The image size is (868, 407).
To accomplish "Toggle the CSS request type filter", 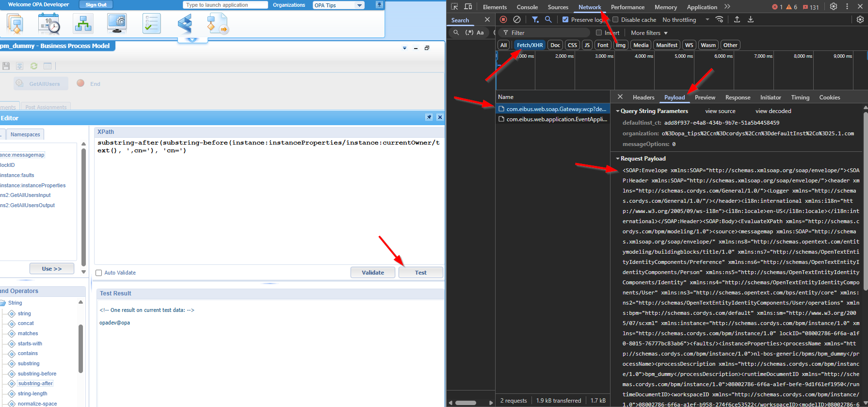I will pyautogui.click(x=572, y=45).
